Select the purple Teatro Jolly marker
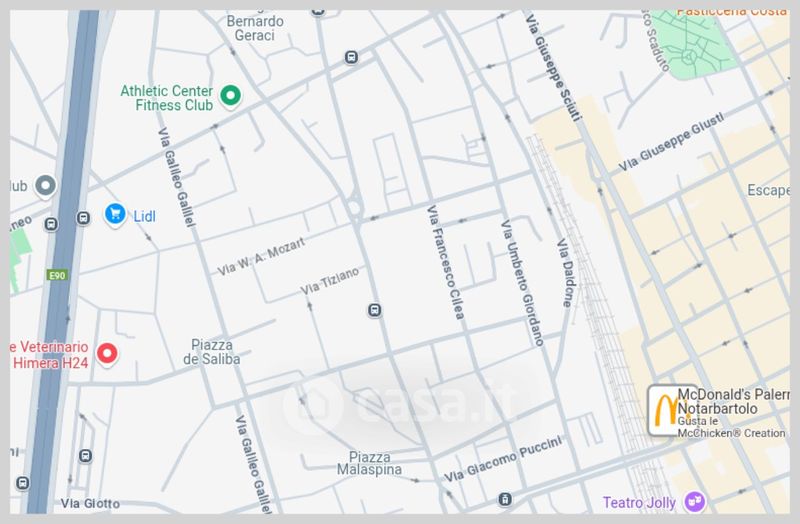The height and width of the screenshot is (524, 800). pos(694,502)
